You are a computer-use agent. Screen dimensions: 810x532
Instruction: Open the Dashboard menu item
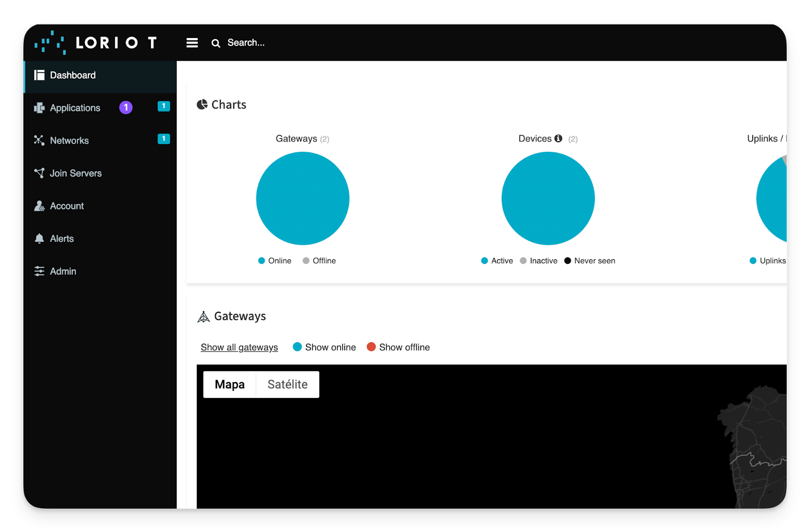(72, 75)
